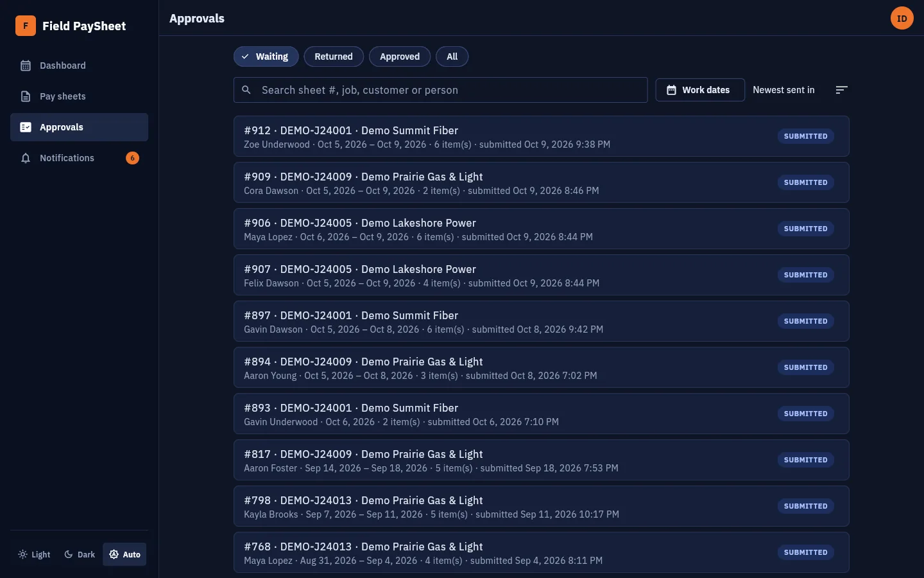Open Notifications from the sidebar
Viewport: 924px width, 578px height.
coord(79,158)
